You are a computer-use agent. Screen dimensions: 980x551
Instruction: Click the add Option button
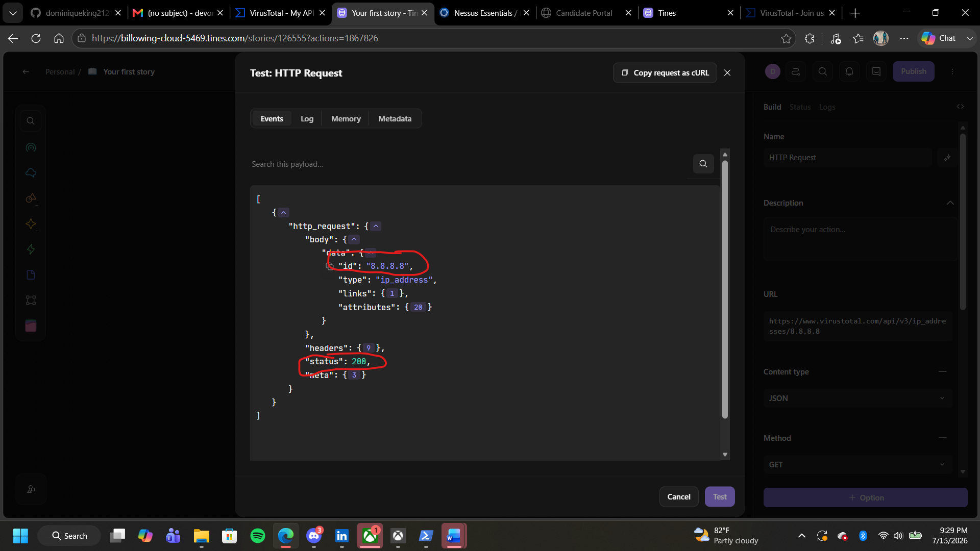click(865, 497)
